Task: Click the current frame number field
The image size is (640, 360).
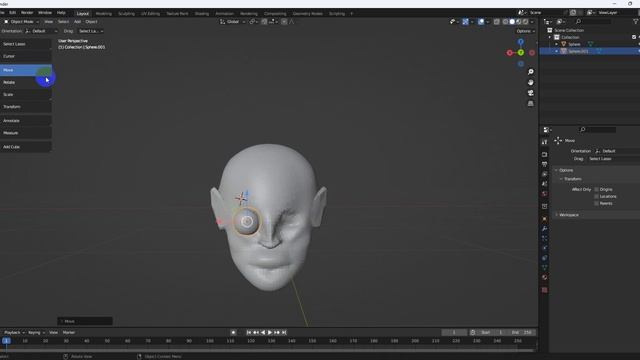Action: point(454,333)
